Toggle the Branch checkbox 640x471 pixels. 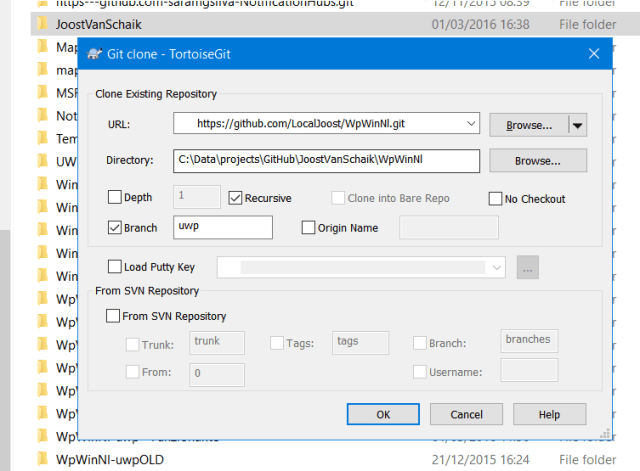point(114,228)
